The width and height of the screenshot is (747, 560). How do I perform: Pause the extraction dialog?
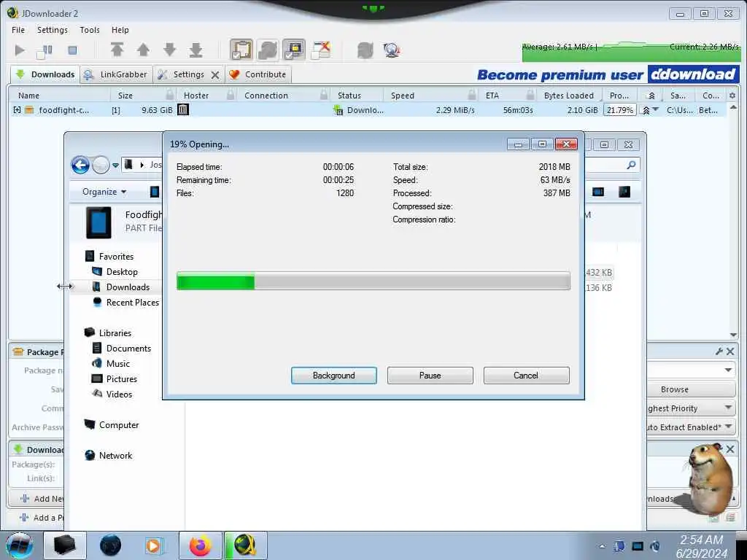pyautogui.click(x=430, y=376)
